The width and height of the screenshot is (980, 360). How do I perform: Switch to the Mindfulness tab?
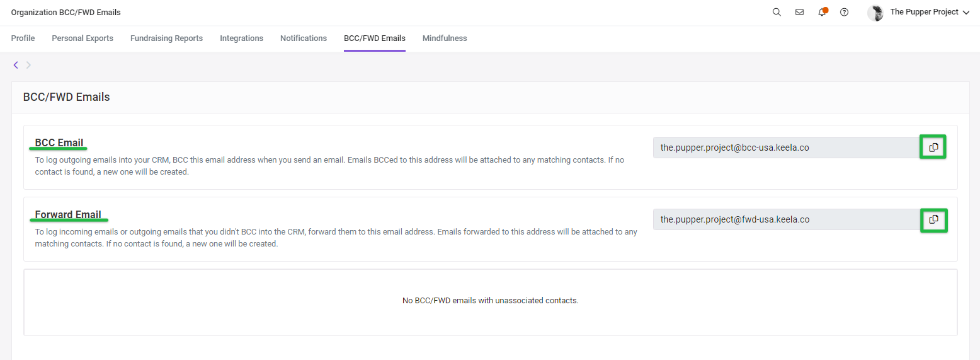point(445,38)
